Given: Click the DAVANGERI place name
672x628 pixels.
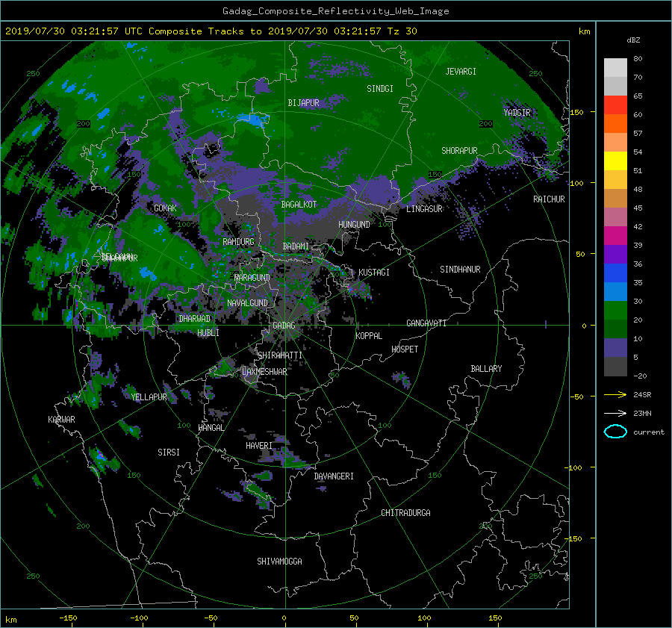Looking at the screenshot, I should 334,476.
